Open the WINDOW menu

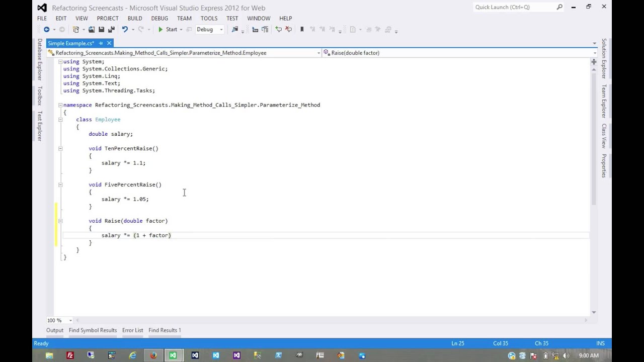(x=259, y=18)
